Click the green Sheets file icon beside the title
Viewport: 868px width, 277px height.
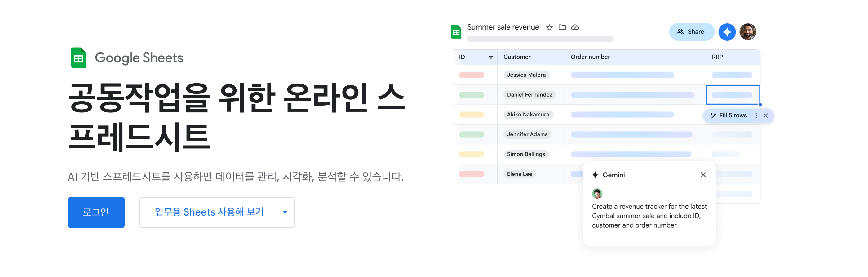click(x=456, y=32)
